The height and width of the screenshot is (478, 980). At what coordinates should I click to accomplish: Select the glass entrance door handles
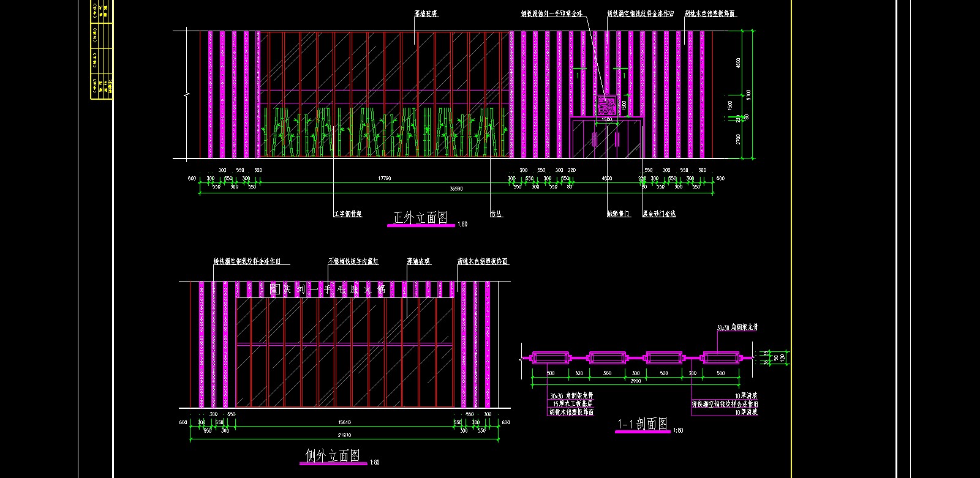click(606, 139)
